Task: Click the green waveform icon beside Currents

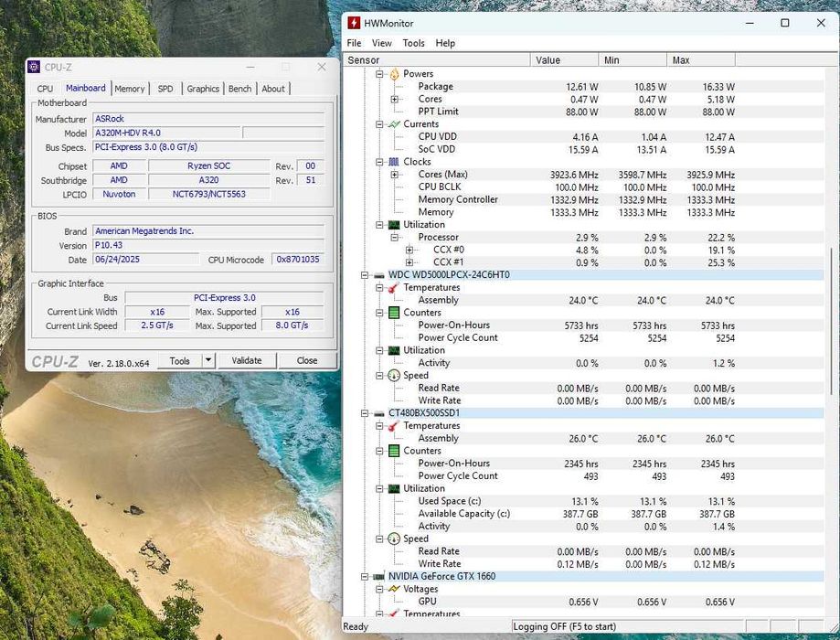Action: pos(394,123)
